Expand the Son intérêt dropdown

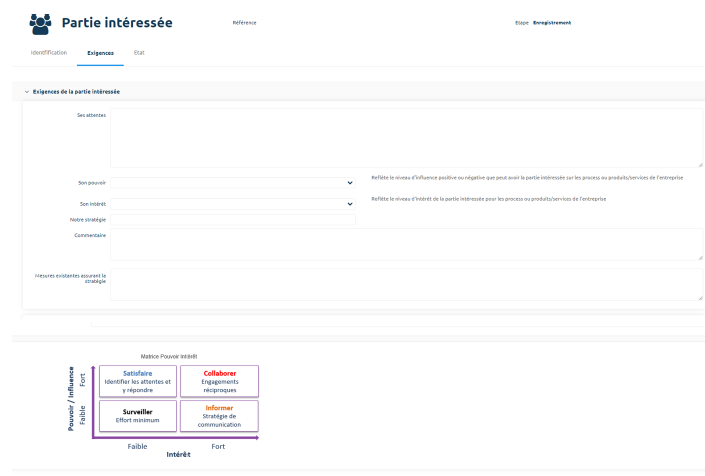232,204
